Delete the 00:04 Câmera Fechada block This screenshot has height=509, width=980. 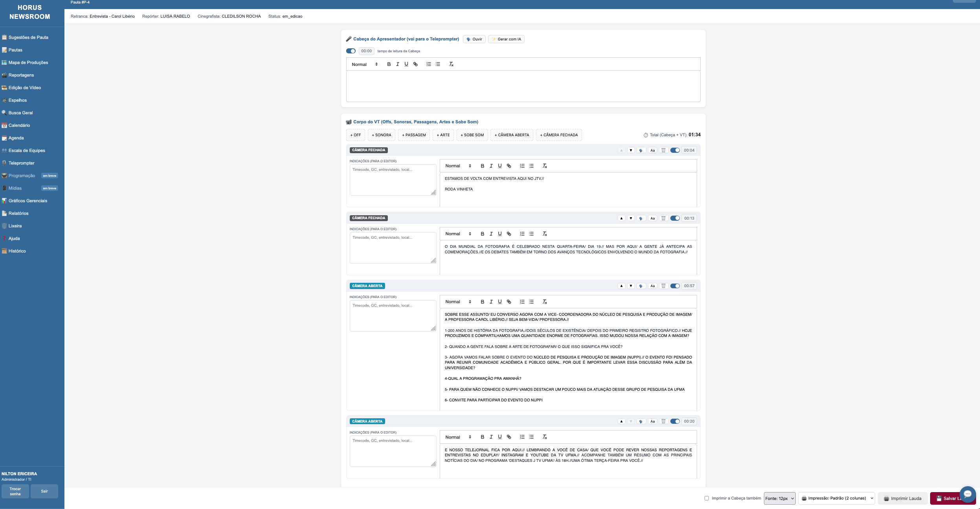pos(663,150)
